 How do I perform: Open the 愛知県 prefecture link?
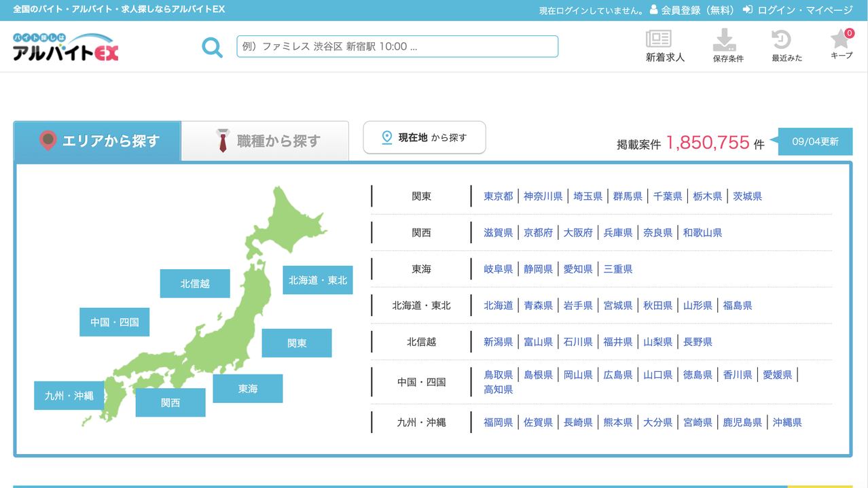click(578, 269)
